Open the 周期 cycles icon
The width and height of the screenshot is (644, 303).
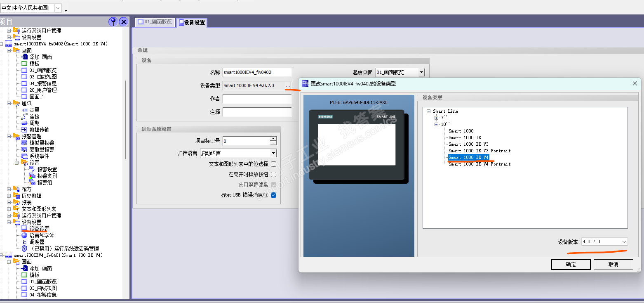pos(24,123)
